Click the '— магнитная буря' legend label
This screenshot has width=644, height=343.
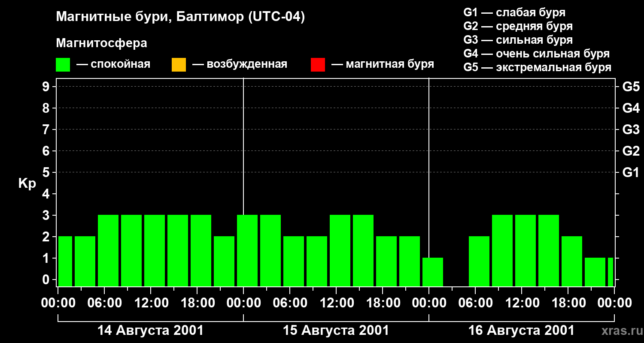383,64
